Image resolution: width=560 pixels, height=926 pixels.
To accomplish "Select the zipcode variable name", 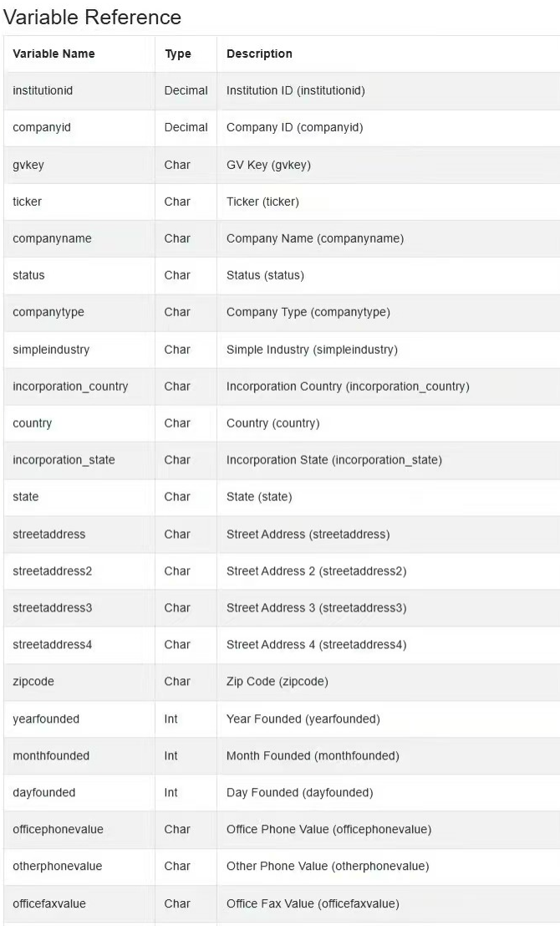I will (x=33, y=682).
